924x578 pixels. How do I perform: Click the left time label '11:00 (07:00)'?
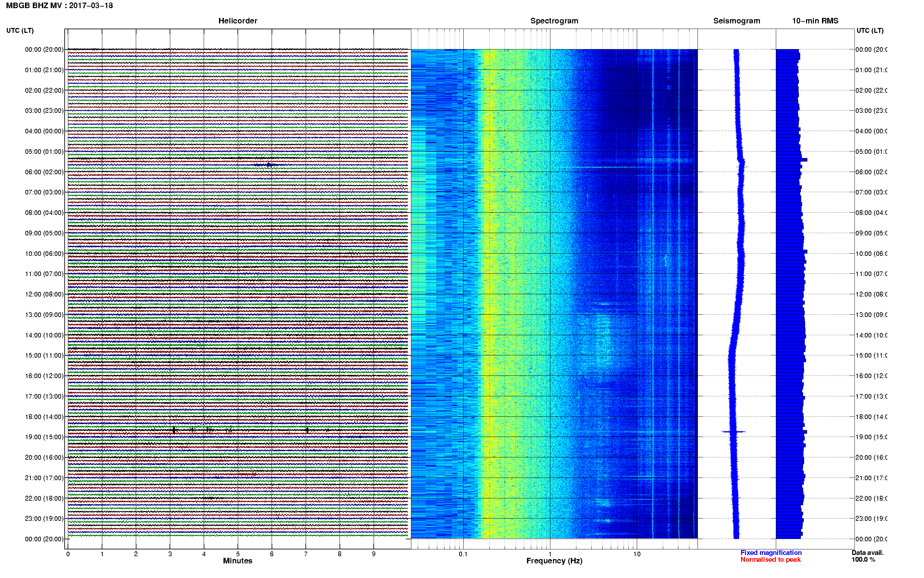point(44,274)
